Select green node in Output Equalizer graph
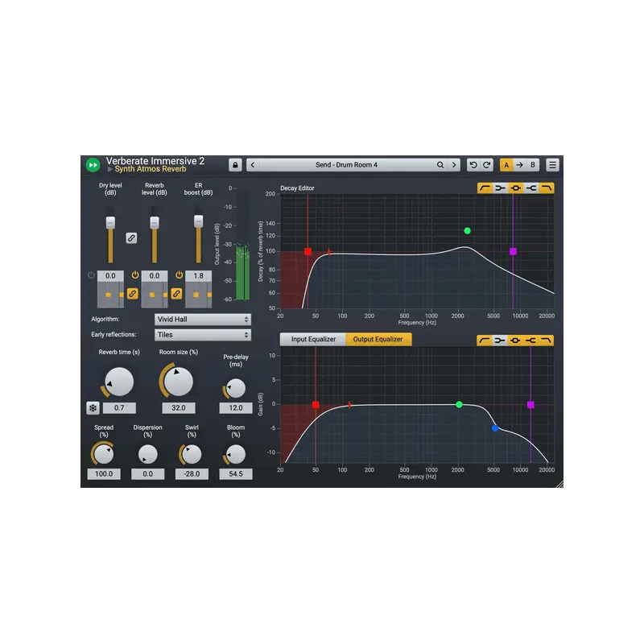Viewport: 644px width, 644px height. pyautogui.click(x=459, y=405)
